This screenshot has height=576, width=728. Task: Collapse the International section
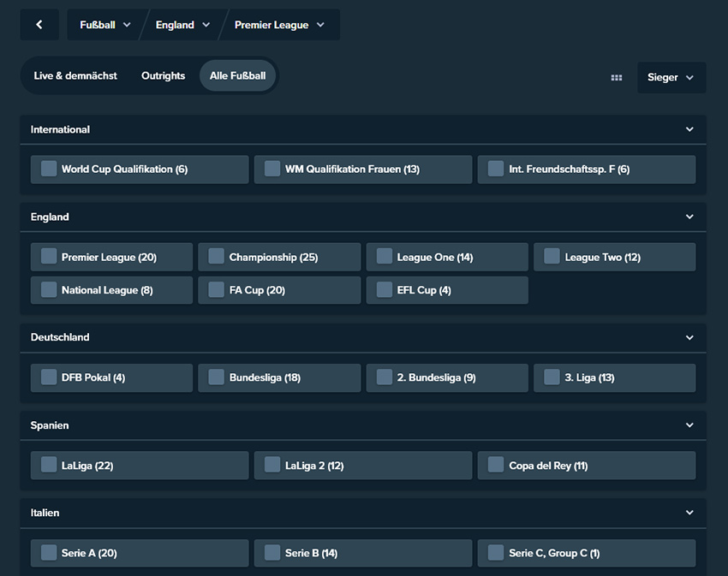pyautogui.click(x=689, y=129)
